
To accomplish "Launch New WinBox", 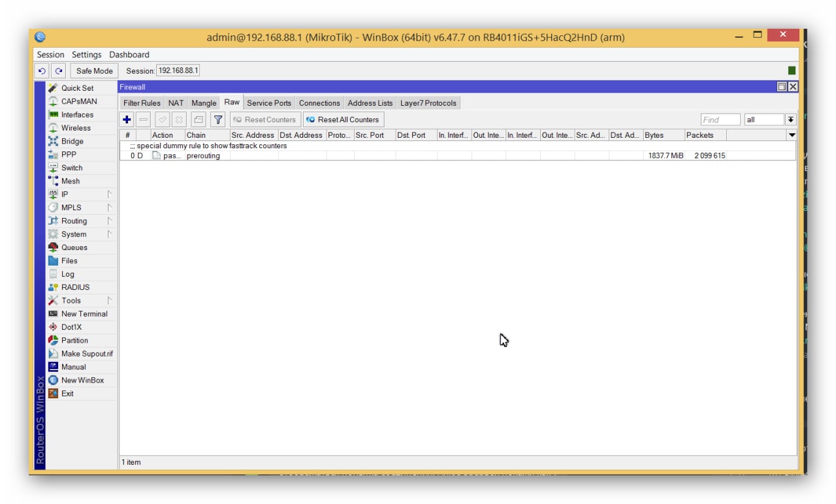I will click(x=82, y=380).
